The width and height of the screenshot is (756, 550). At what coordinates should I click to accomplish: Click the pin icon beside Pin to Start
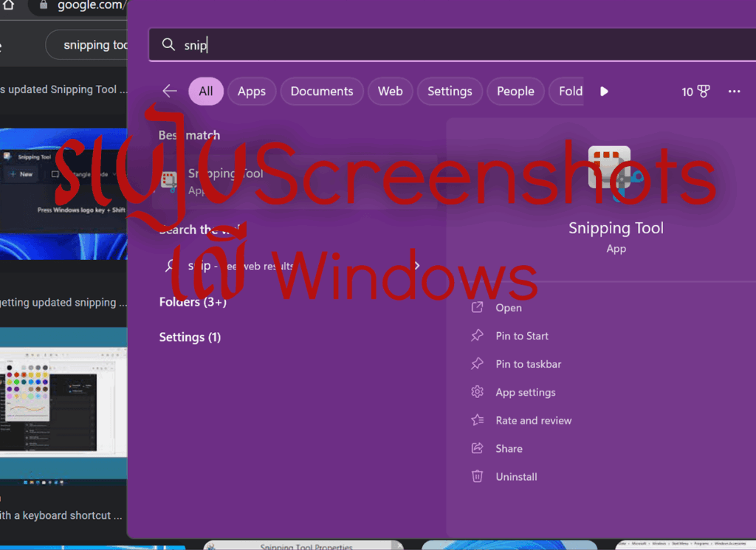478,336
